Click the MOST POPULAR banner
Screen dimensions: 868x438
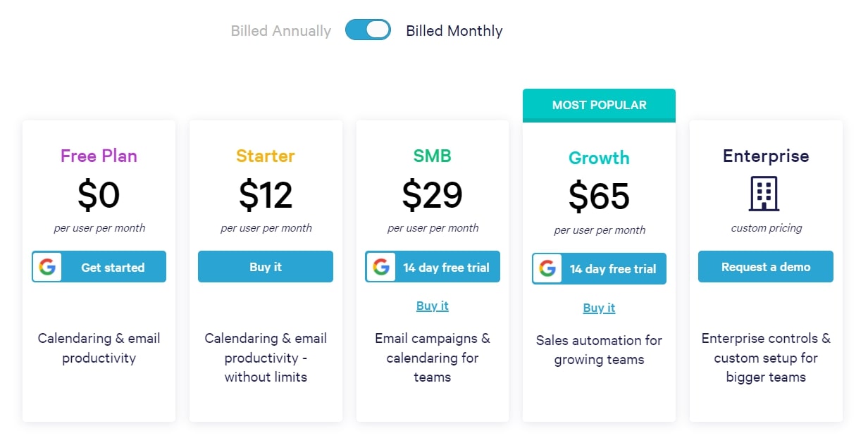[x=599, y=105]
